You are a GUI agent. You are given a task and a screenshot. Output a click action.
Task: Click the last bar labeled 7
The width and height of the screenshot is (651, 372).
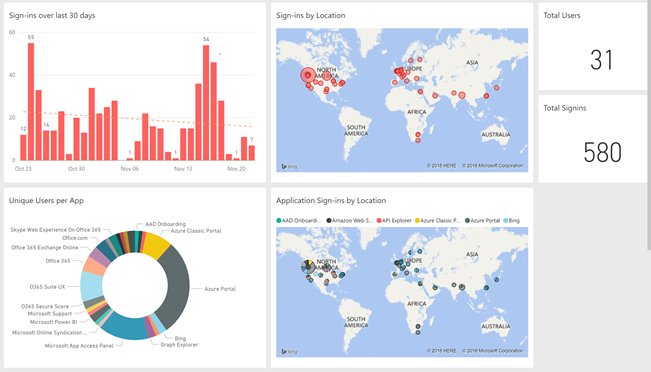click(x=252, y=153)
